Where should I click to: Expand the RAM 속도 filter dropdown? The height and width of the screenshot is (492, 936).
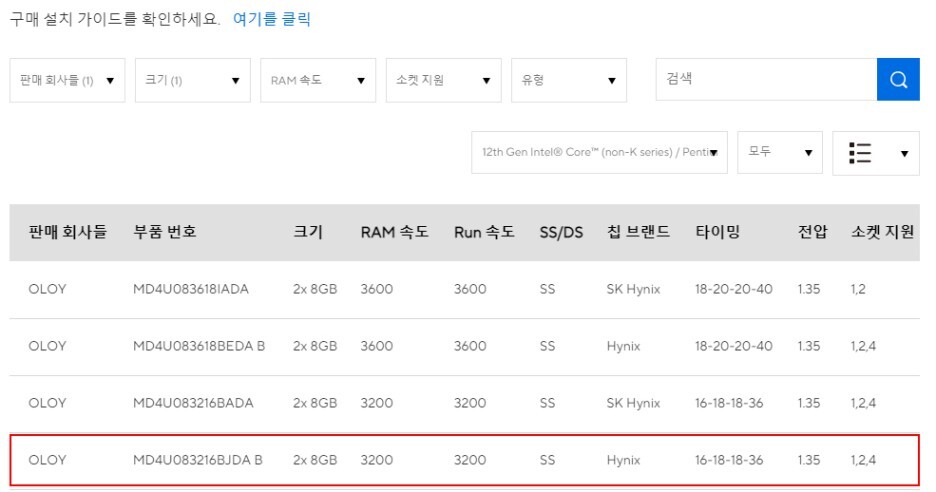[x=318, y=80]
